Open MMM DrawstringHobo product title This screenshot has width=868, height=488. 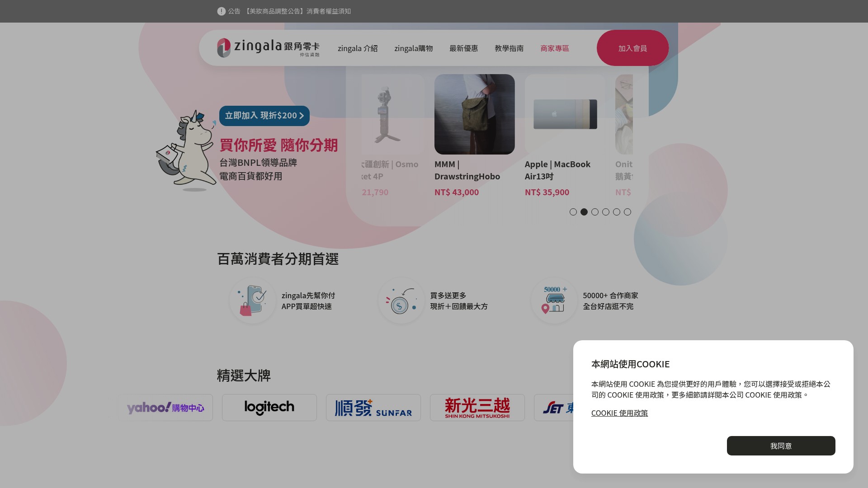[467, 170]
